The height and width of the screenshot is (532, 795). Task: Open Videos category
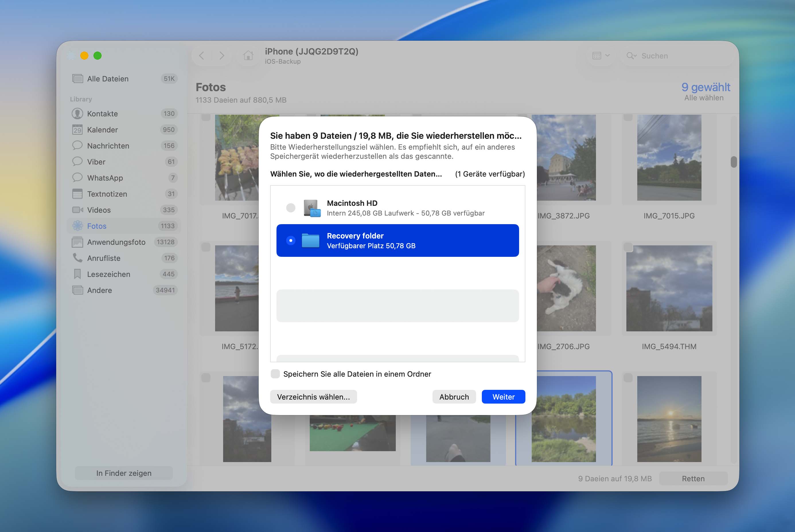point(124,210)
